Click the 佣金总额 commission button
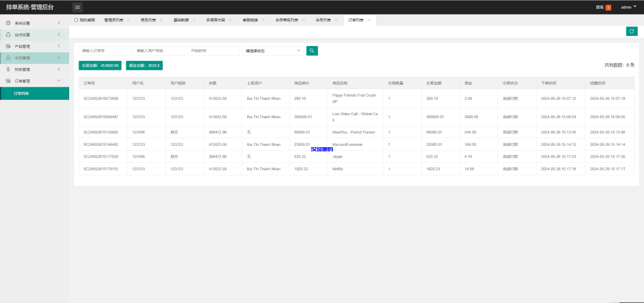This screenshot has width=644, height=303. coord(145,65)
